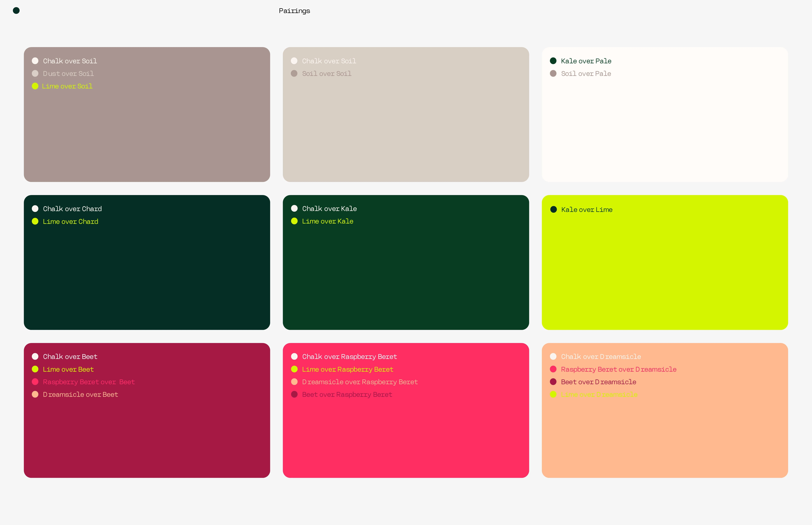Click the brown dot beside Soil over Pale

pos(553,74)
